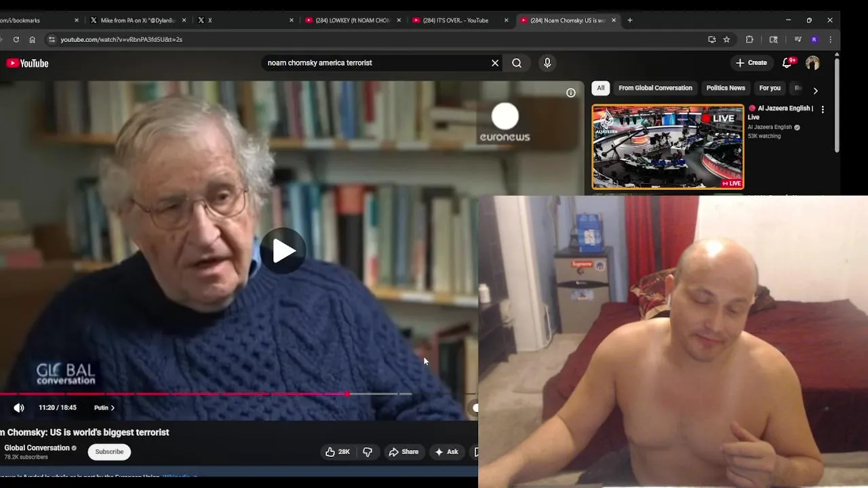This screenshot has height=488, width=868.
Task: Open the Chrome three-dot menu
Action: pyautogui.click(x=830, y=39)
